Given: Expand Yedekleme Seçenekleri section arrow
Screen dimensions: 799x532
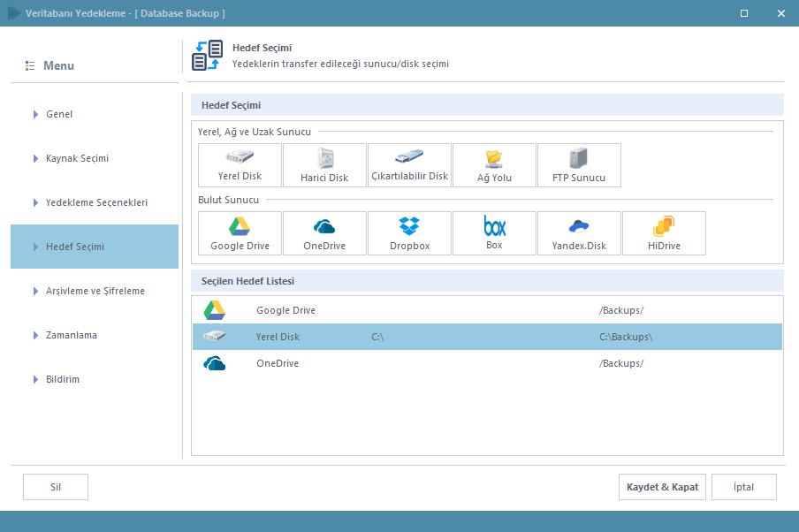Looking at the screenshot, I should point(36,202).
